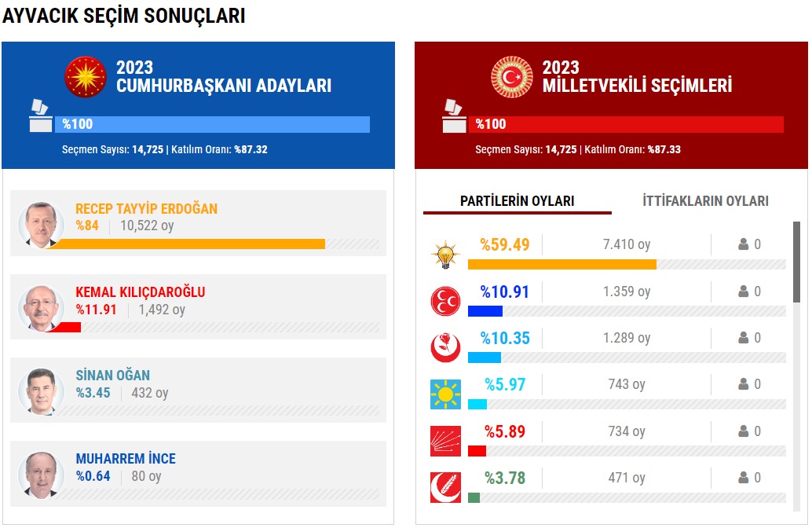This screenshot has width=812, height=528.
Task: Click Sinan Oğan's portrait photo
Action: pyautogui.click(x=41, y=390)
